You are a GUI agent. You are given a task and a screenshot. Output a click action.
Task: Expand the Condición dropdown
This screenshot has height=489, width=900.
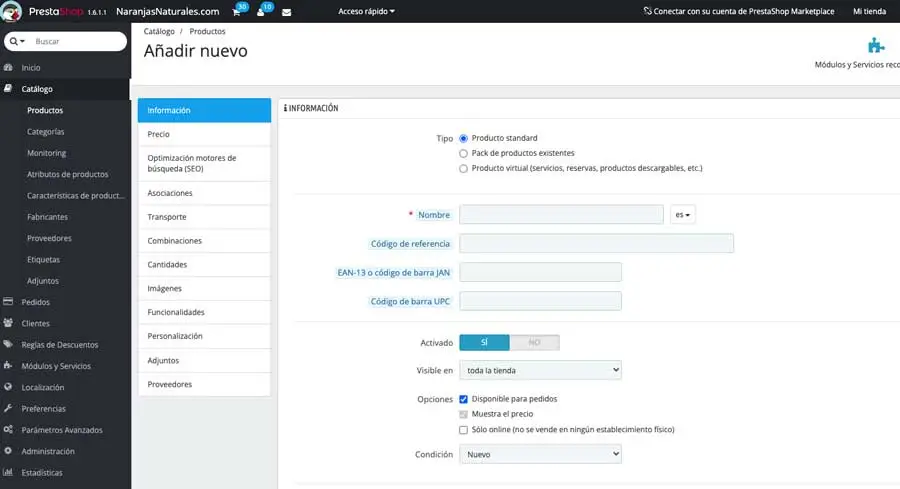(x=540, y=454)
